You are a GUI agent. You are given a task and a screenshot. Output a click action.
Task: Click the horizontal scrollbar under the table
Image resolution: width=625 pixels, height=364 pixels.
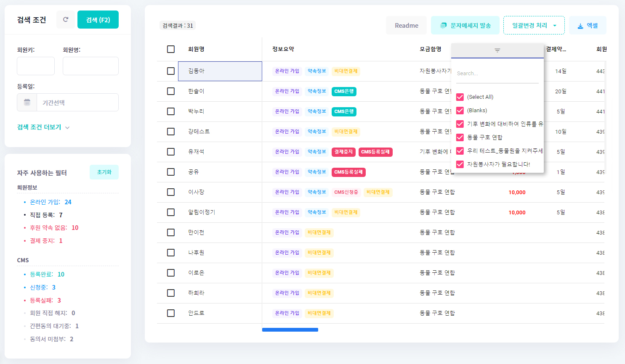[x=290, y=330]
